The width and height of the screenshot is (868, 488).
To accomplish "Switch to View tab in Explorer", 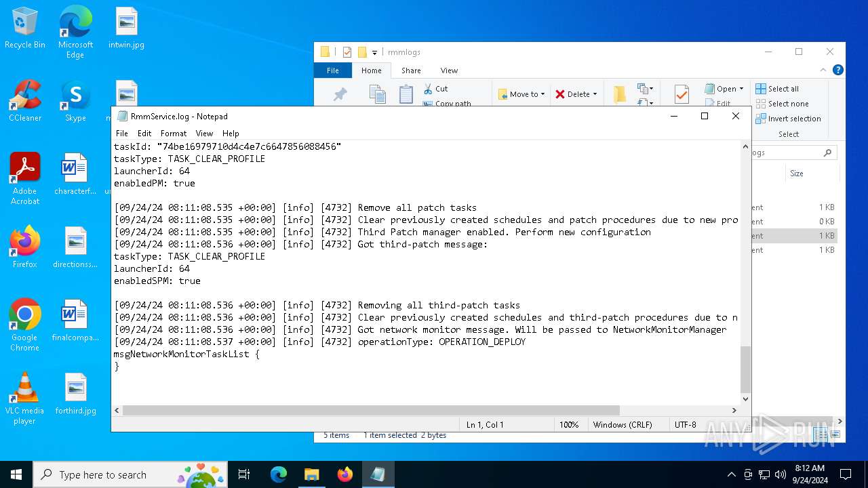I will [449, 70].
